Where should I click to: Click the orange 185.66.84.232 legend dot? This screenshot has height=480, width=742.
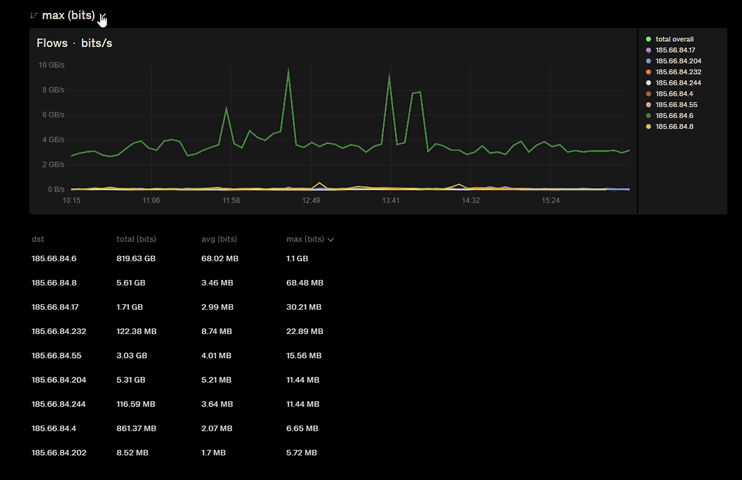648,72
